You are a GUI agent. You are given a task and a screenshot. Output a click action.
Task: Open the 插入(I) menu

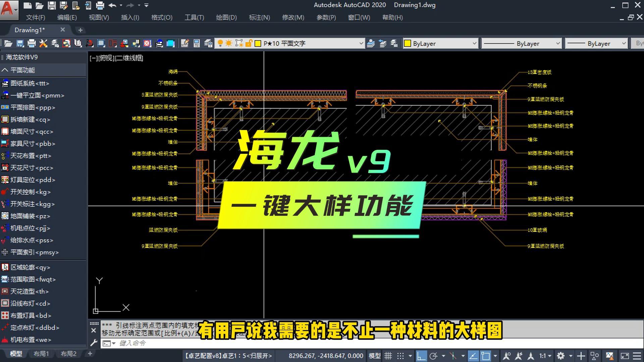130,17
